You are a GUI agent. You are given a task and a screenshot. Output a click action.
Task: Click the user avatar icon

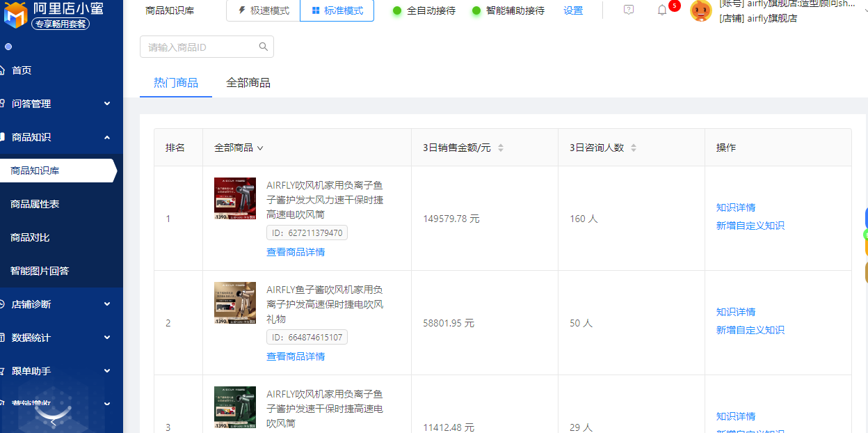(701, 10)
